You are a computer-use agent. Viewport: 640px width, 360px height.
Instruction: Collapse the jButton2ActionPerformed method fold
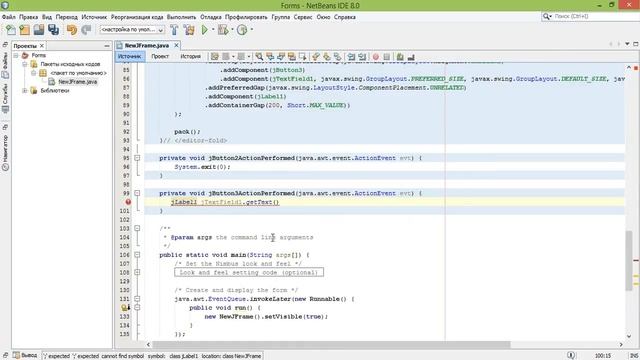pyautogui.click(x=137, y=158)
